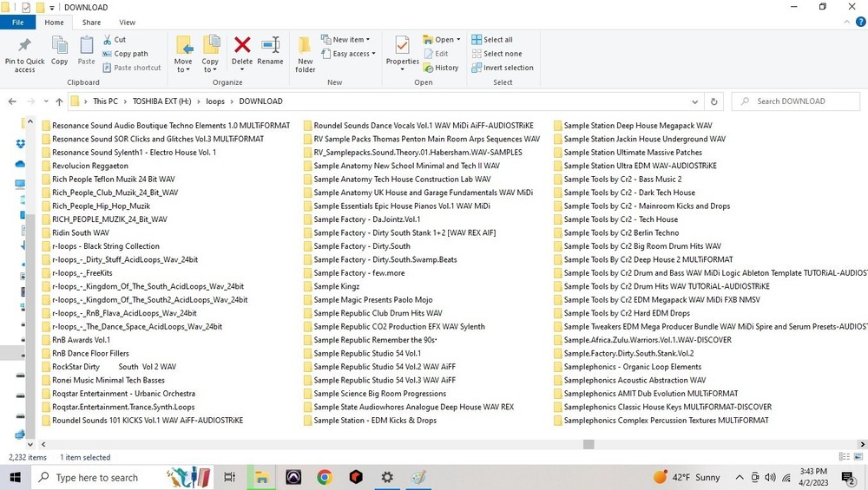The height and width of the screenshot is (490, 868).
Task: Expand breadcrumb arrow after loops
Action: pos(232,101)
